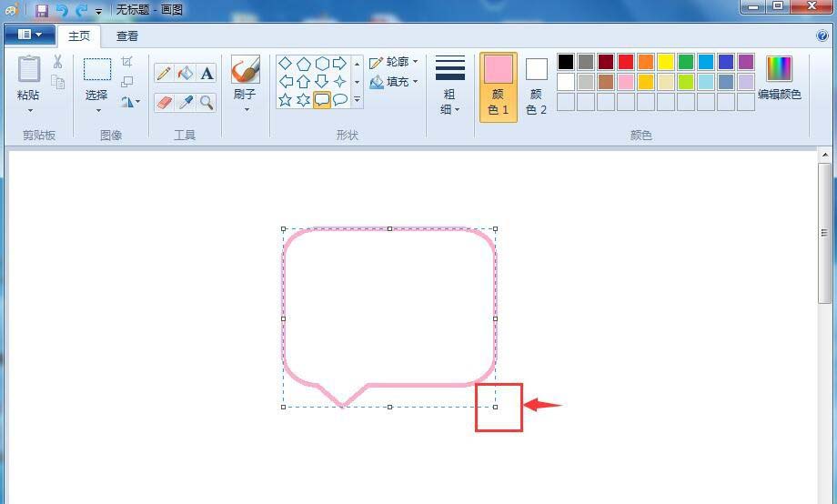Open the Help question mark
837x504 pixels.
tap(822, 35)
